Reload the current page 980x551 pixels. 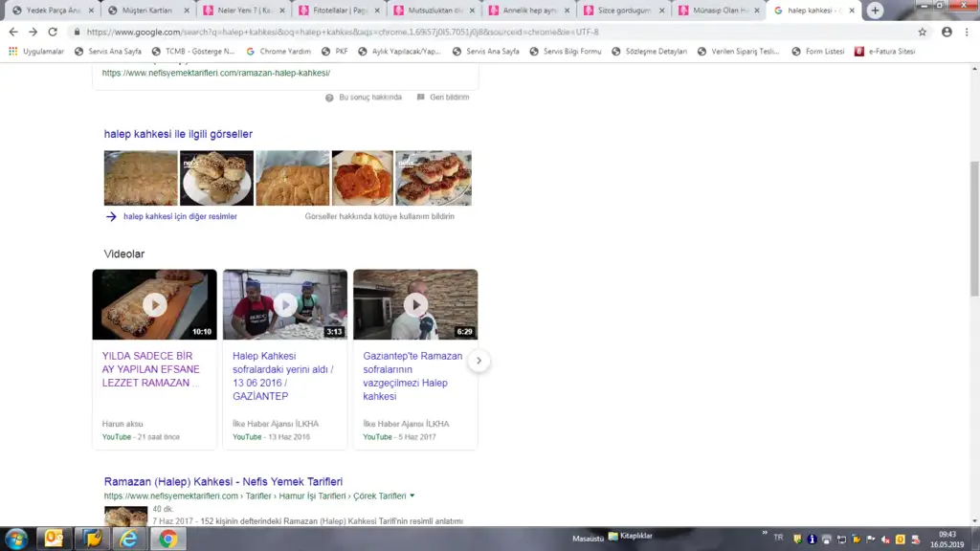(x=53, y=32)
